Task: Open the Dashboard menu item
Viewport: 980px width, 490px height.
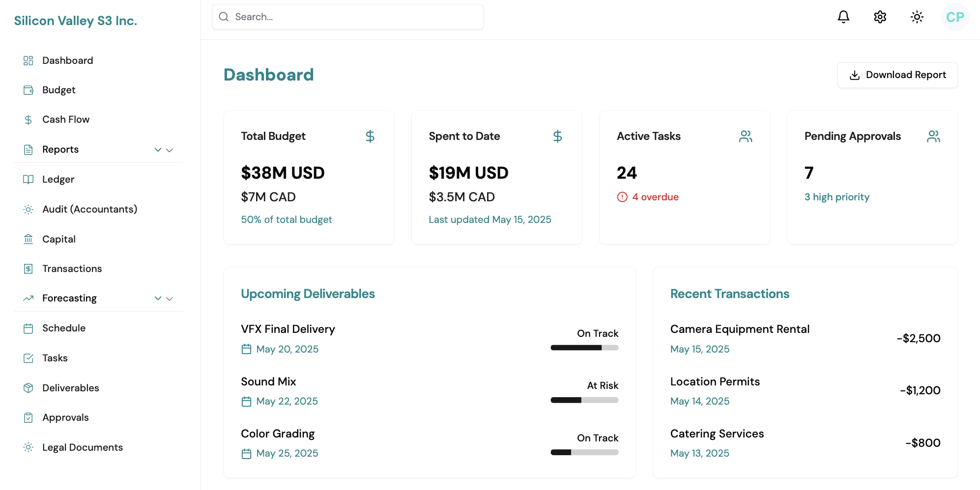Action: [x=67, y=60]
